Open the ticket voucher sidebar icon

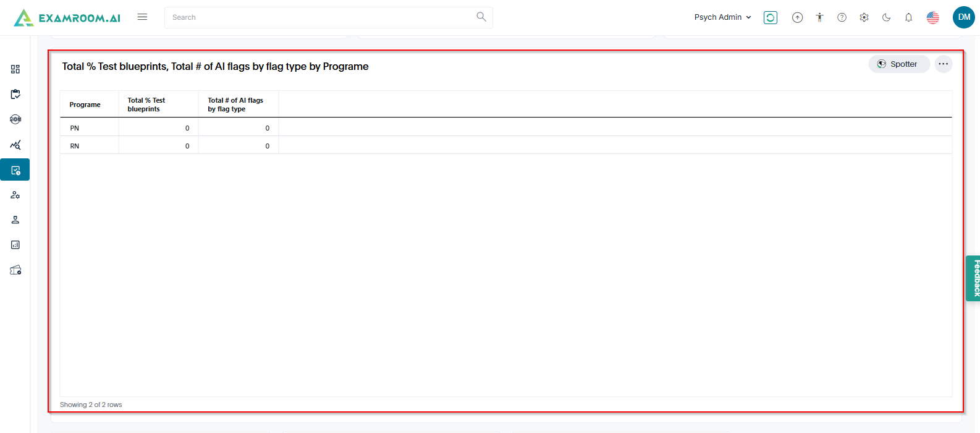point(15,270)
